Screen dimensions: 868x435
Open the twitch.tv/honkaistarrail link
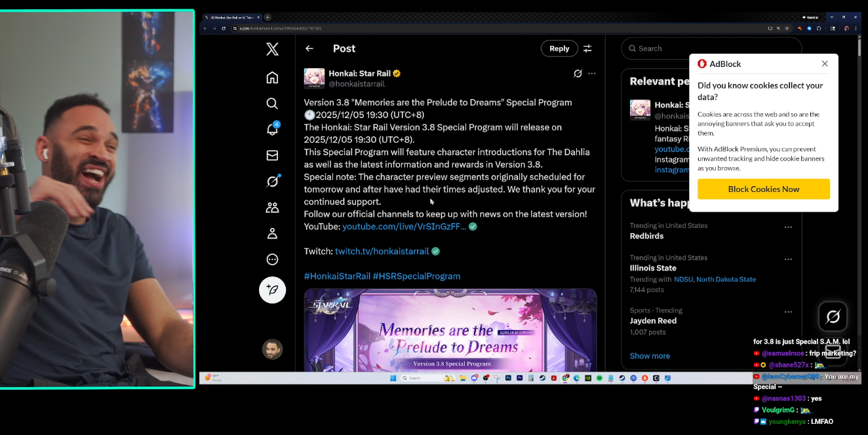[382, 251]
